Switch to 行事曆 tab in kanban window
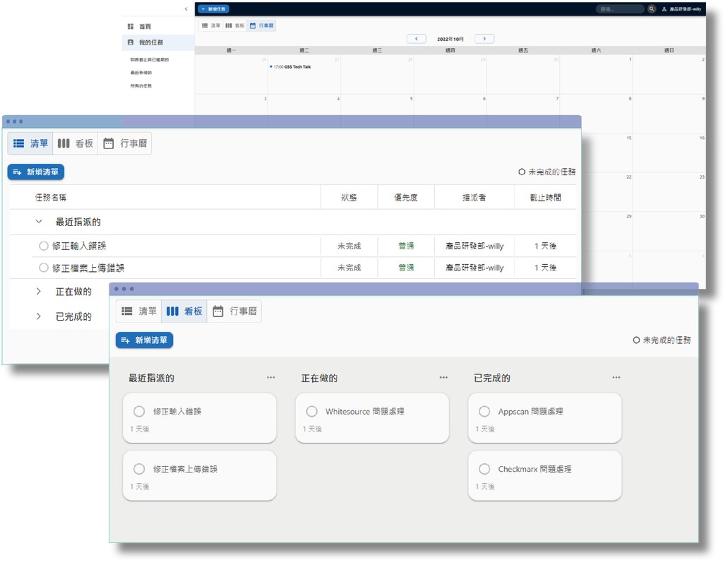The image size is (728, 565). (x=234, y=311)
